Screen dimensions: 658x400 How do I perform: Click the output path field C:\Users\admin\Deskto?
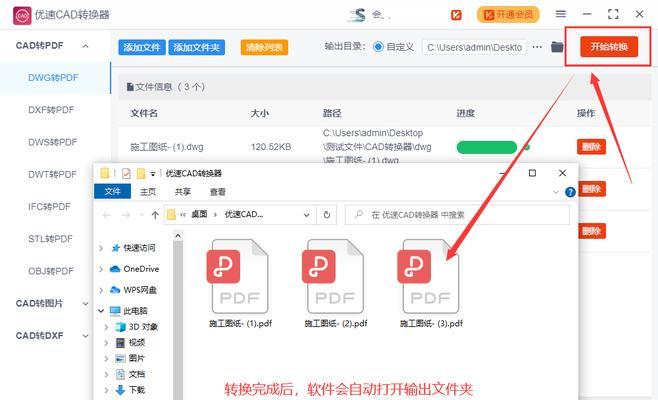click(x=474, y=47)
